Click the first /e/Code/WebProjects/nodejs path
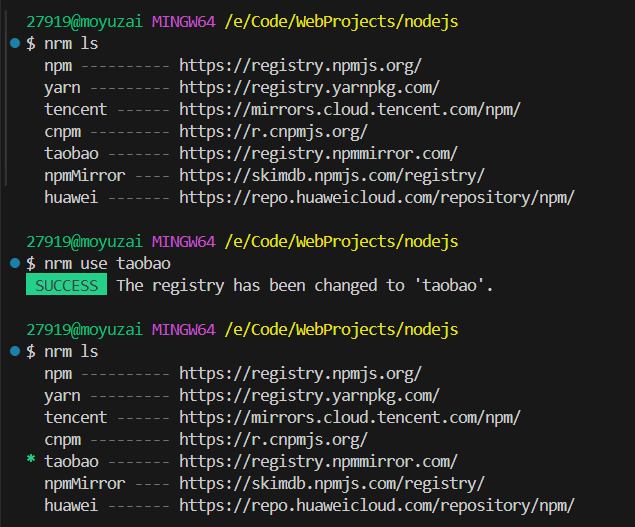 [x=341, y=21]
